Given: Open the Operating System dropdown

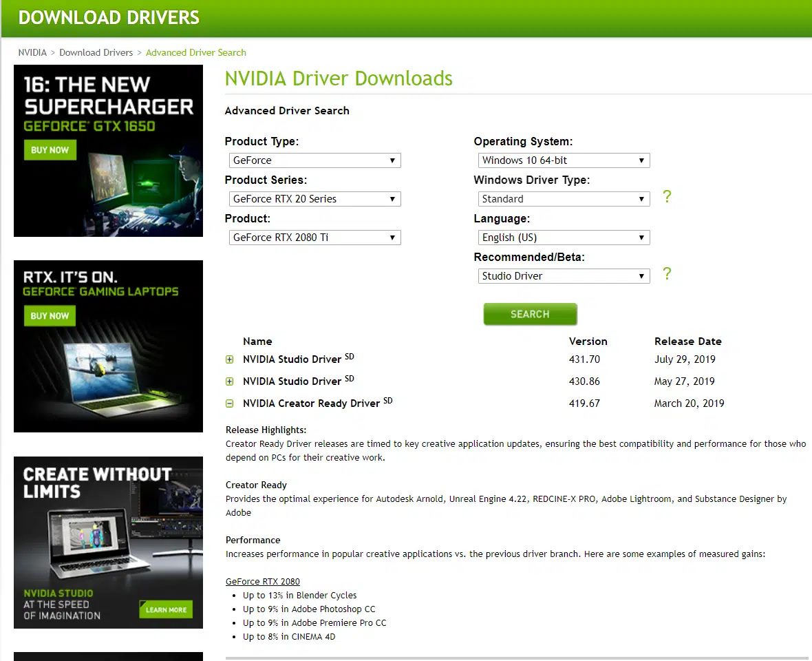Looking at the screenshot, I should tap(564, 160).
